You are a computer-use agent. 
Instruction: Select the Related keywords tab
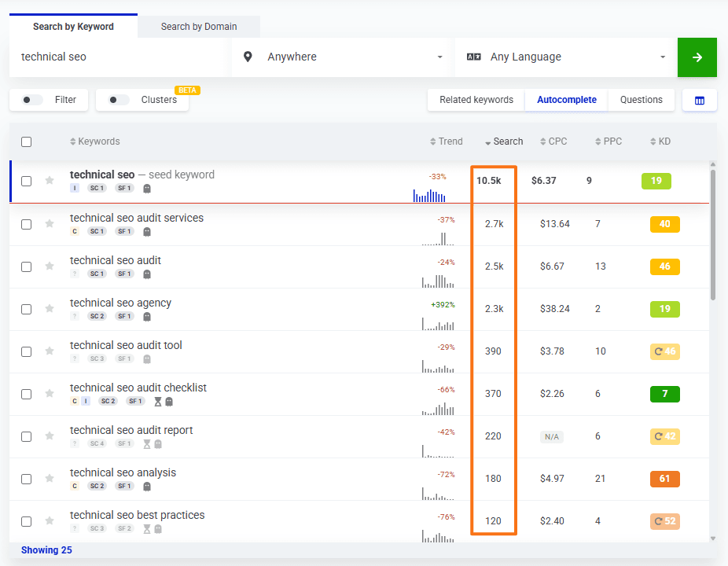pyautogui.click(x=476, y=100)
